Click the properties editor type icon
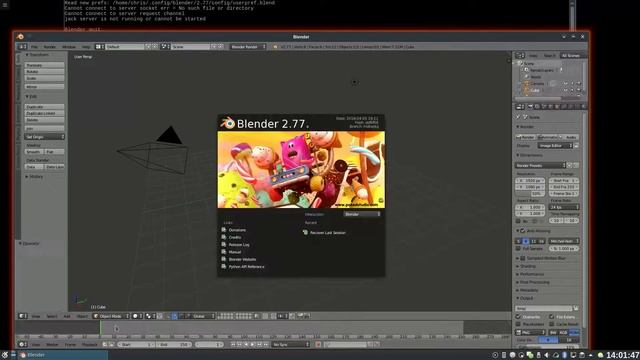This screenshot has width=640, height=360. (519, 107)
